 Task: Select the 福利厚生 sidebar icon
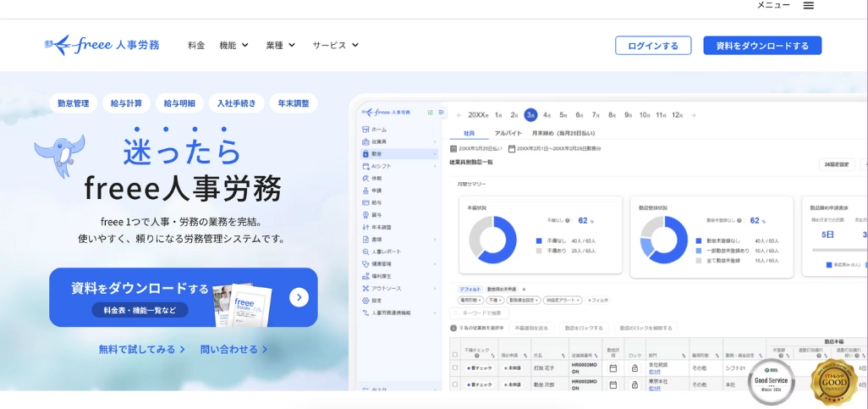(365, 276)
